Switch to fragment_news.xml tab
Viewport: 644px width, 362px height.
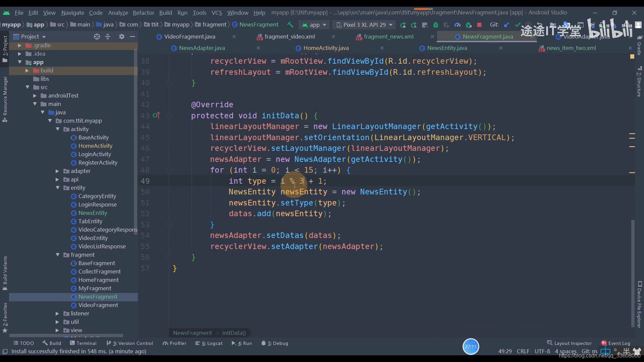point(388,37)
